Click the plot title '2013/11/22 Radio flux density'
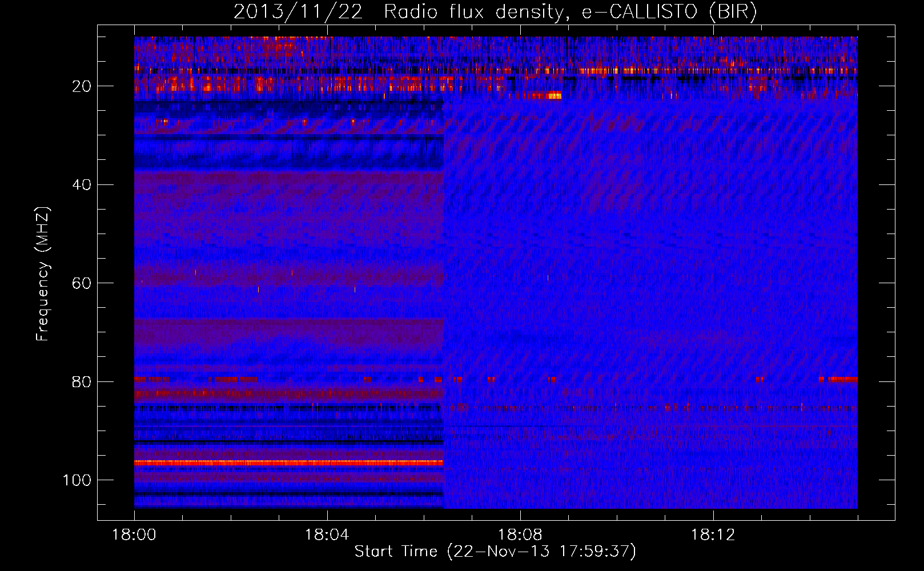The height and width of the screenshot is (571, 924). (495, 12)
